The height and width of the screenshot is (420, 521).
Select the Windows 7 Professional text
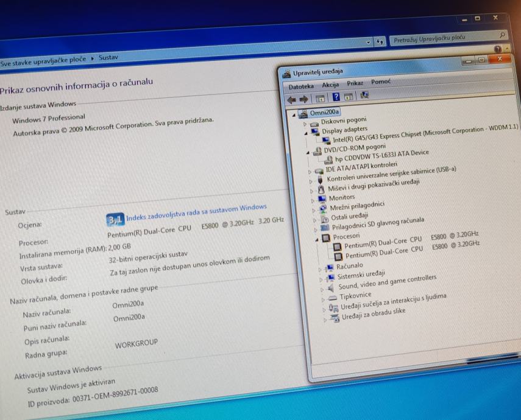click(x=49, y=119)
